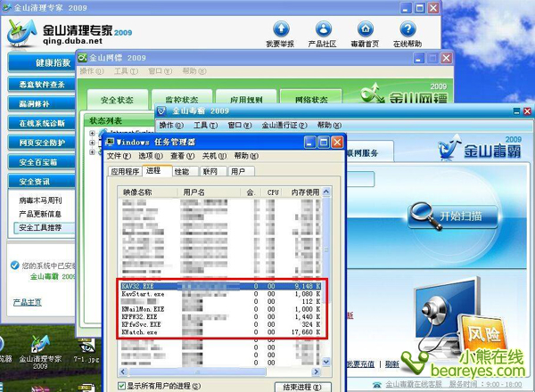Screen dimensions: 535x392
Task: Click the 金山毒霸 shield title icon
Action: point(161,111)
